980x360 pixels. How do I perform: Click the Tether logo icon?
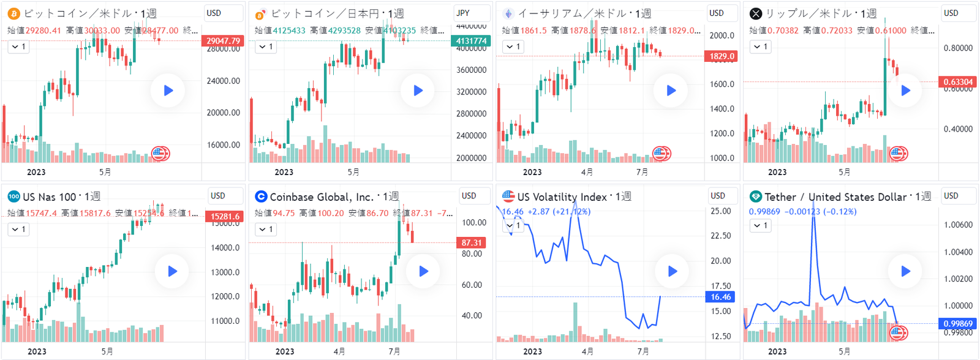point(756,197)
